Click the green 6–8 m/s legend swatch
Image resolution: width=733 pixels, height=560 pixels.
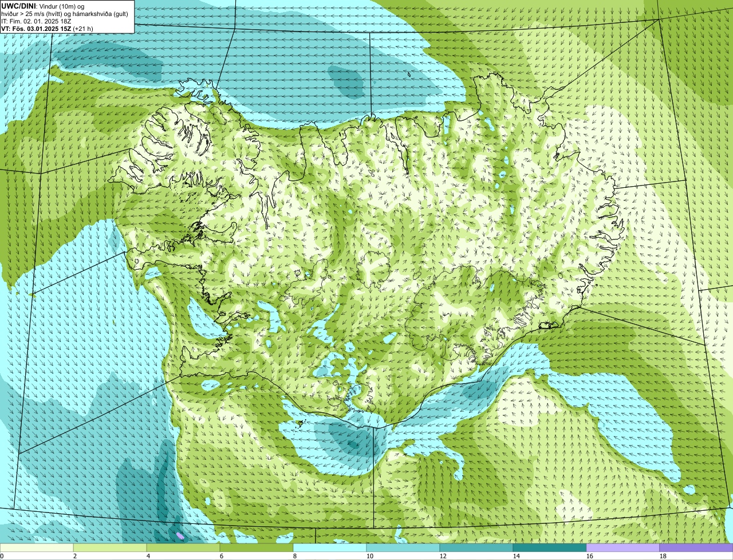[x=257, y=548]
